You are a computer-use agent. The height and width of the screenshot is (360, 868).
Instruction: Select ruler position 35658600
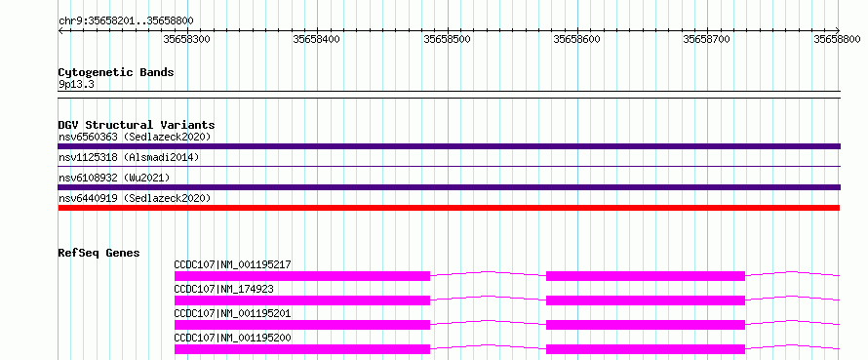(576, 39)
